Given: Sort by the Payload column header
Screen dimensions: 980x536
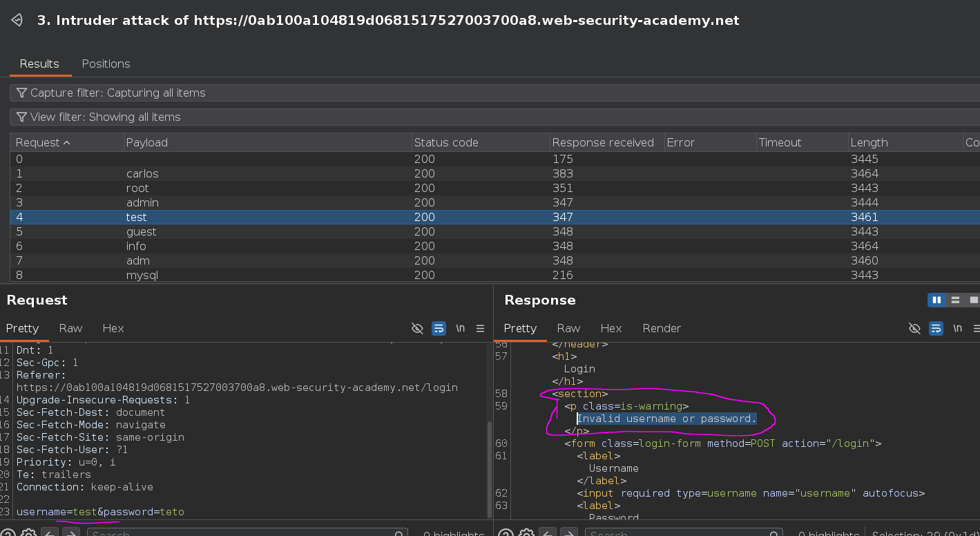Looking at the screenshot, I should (x=267, y=142).
